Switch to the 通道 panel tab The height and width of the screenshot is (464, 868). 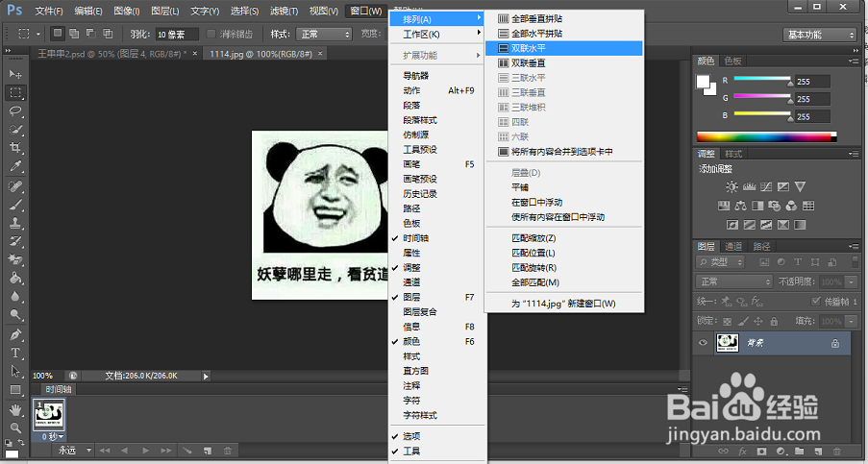732,246
